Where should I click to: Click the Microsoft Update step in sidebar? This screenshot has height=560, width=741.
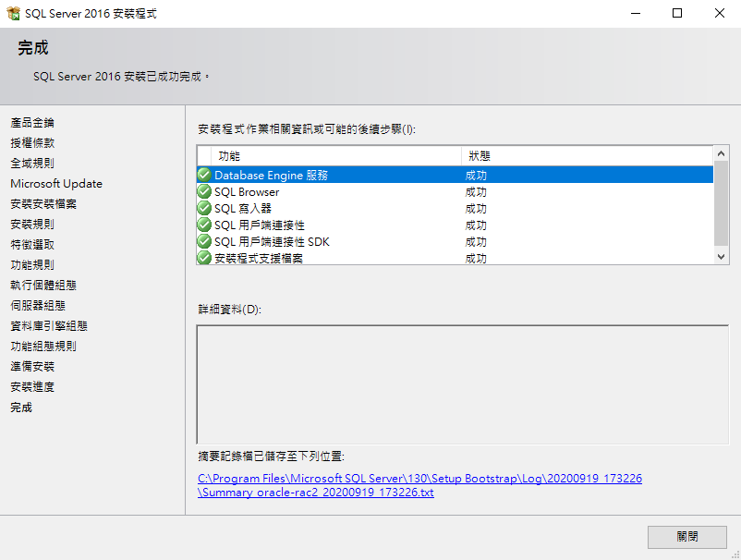point(56,183)
